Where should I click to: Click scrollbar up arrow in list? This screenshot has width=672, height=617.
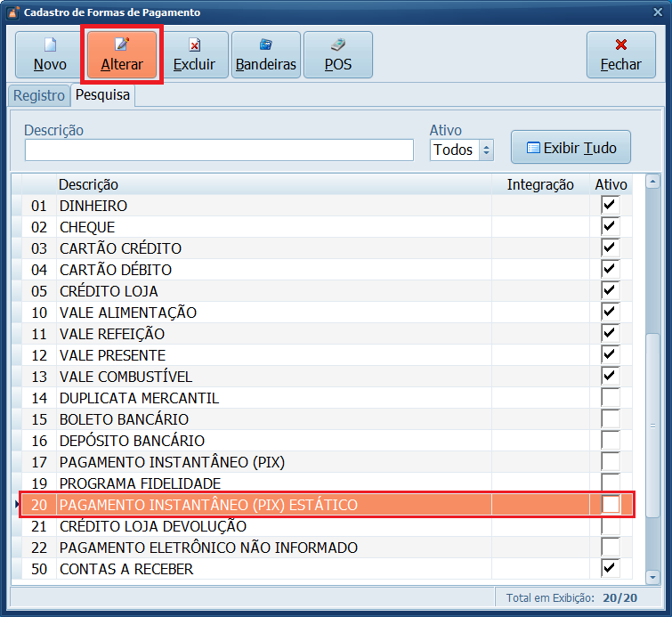click(653, 183)
